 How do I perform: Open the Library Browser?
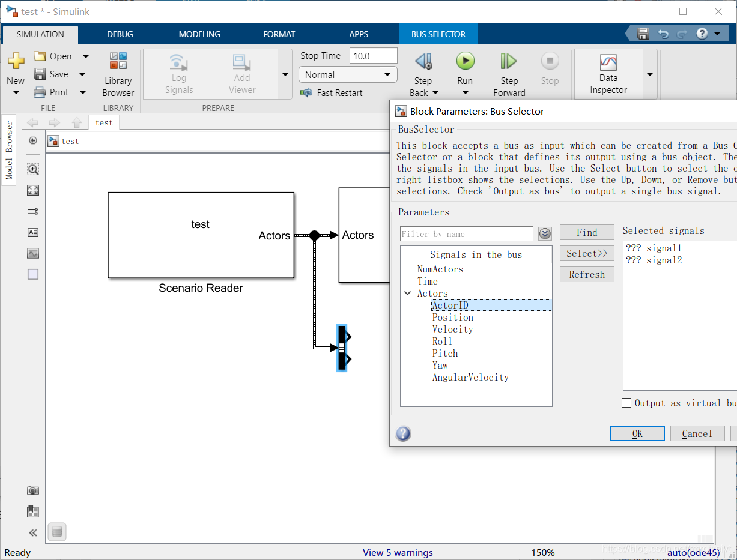coord(118,75)
